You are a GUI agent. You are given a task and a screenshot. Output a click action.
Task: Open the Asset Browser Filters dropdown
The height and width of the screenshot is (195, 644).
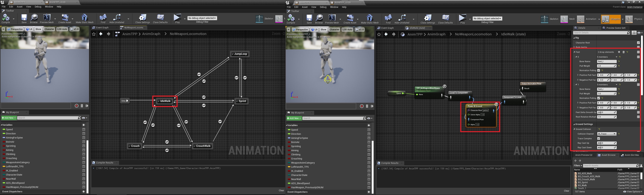tap(578, 165)
